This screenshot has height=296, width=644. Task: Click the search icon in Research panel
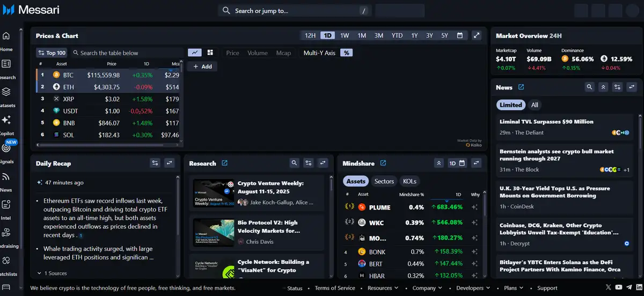coord(294,163)
